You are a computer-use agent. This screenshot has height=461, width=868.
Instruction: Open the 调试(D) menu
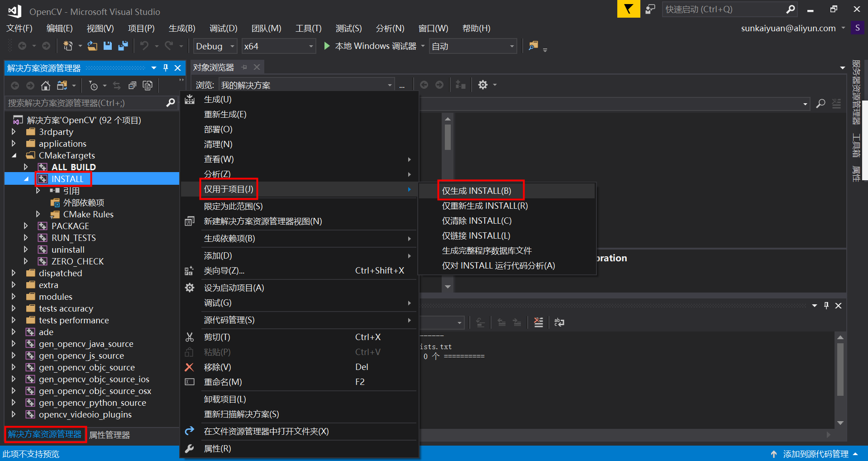pyautogui.click(x=224, y=28)
